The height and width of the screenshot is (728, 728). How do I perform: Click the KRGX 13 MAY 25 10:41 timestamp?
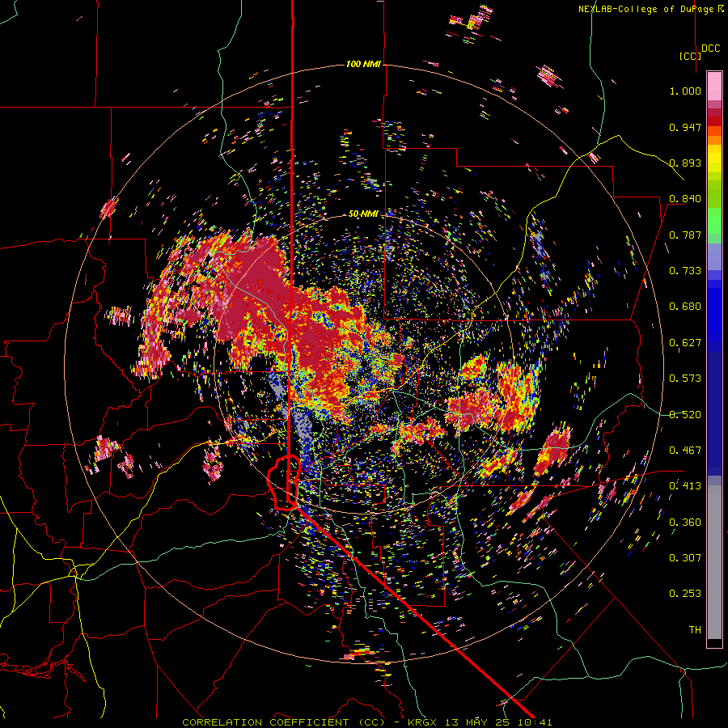480,722
